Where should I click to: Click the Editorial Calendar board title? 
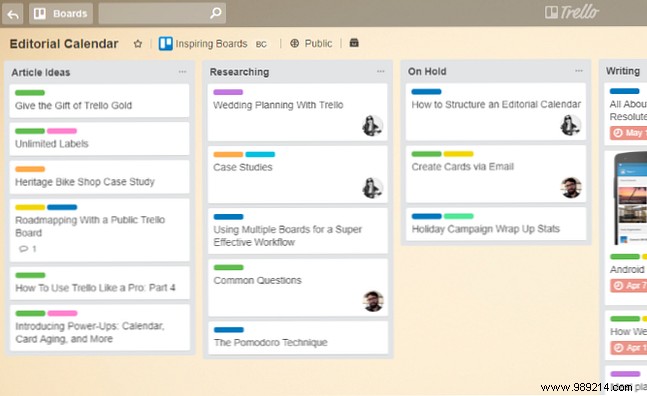pyautogui.click(x=64, y=44)
